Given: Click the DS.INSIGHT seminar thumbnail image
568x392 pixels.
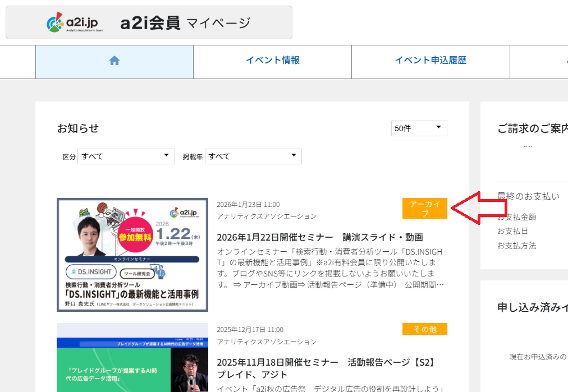Looking at the screenshot, I should (131, 254).
